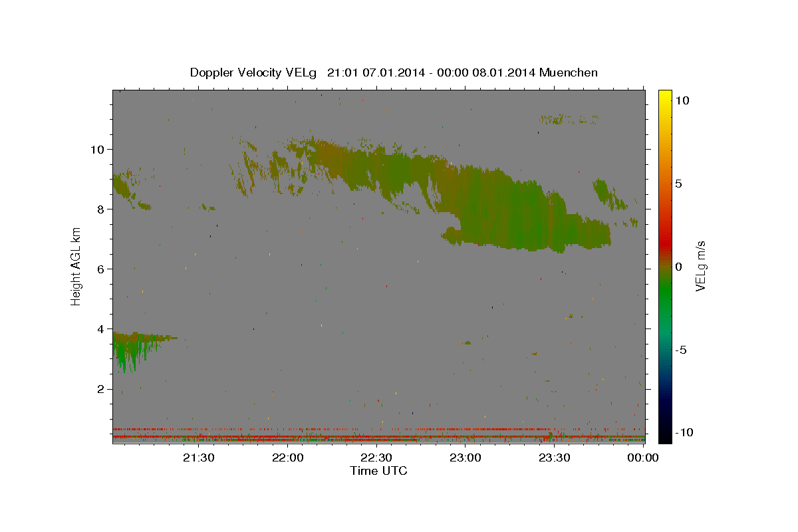This screenshot has width=798, height=532.
Task: Click the colorbar label 0
Action: tap(678, 267)
